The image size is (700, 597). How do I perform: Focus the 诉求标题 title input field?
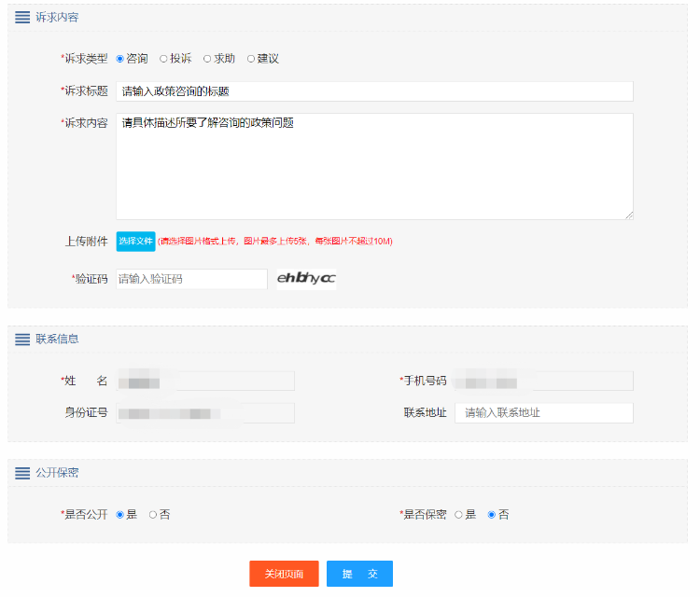(374, 91)
